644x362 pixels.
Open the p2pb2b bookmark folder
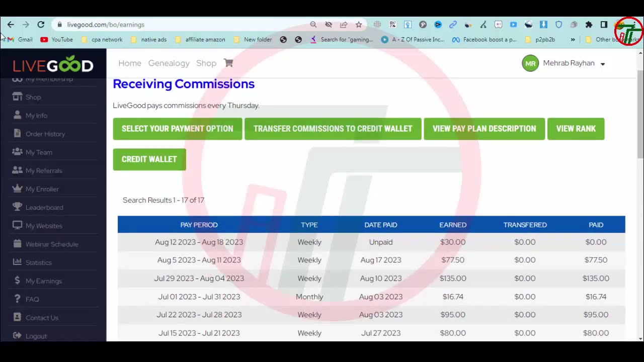click(540, 40)
